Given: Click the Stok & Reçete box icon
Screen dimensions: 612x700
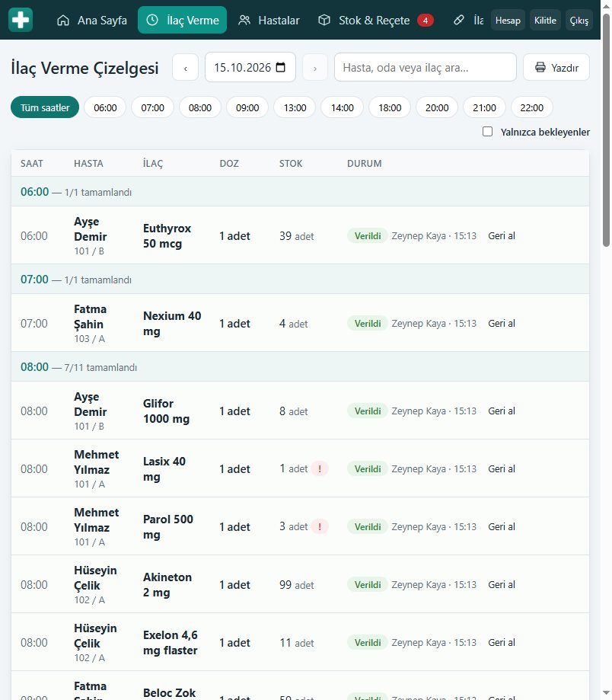Looking at the screenshot, I should point(324,20).
